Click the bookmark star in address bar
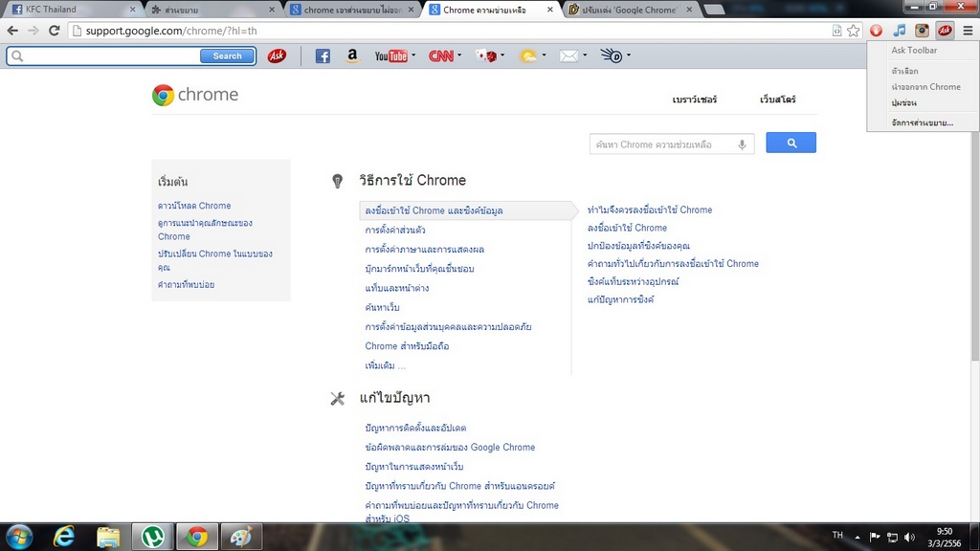This screenshot has height=551, width=980. [853, 31]
